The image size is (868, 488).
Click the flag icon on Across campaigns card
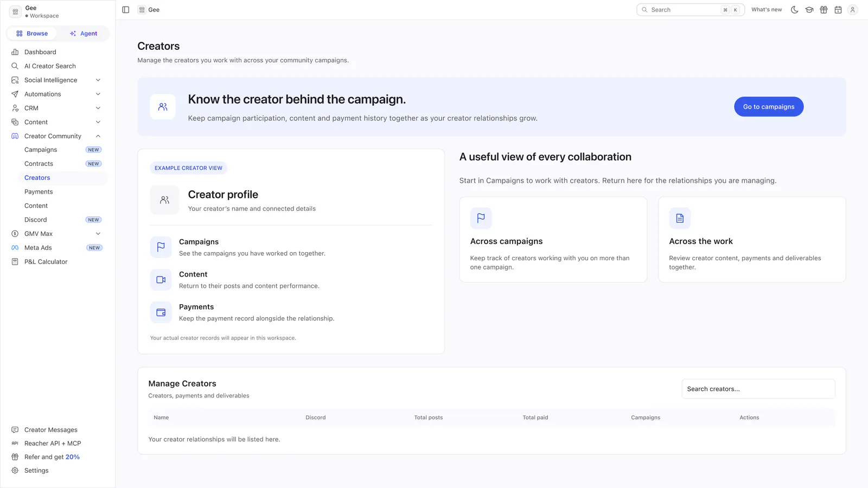[481, 218]
